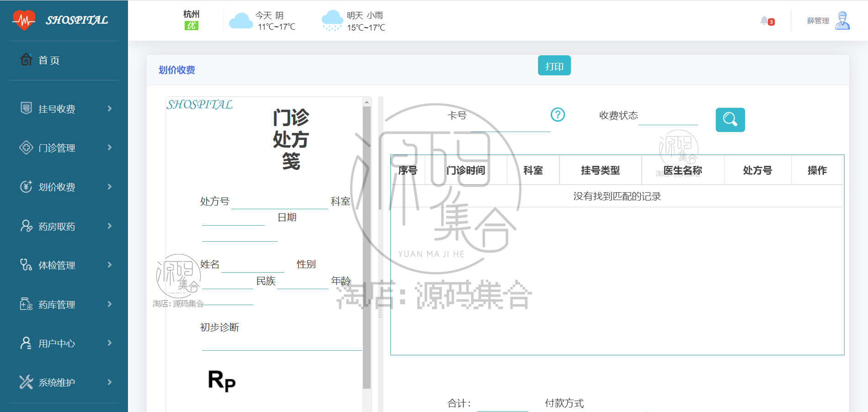Click the 序号 column header
This screenshot has width=868, height=412.
point(408,170)
